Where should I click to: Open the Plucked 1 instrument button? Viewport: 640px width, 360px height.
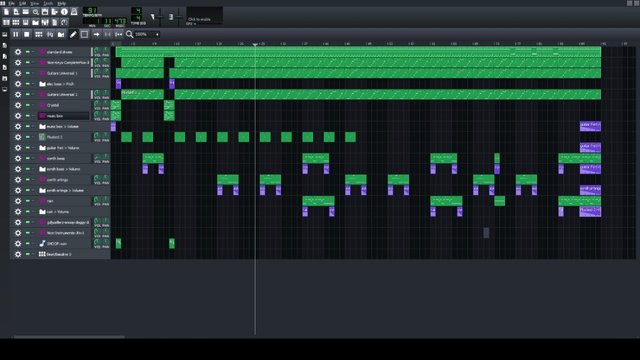pyautogui.click(x=64, y=137)
